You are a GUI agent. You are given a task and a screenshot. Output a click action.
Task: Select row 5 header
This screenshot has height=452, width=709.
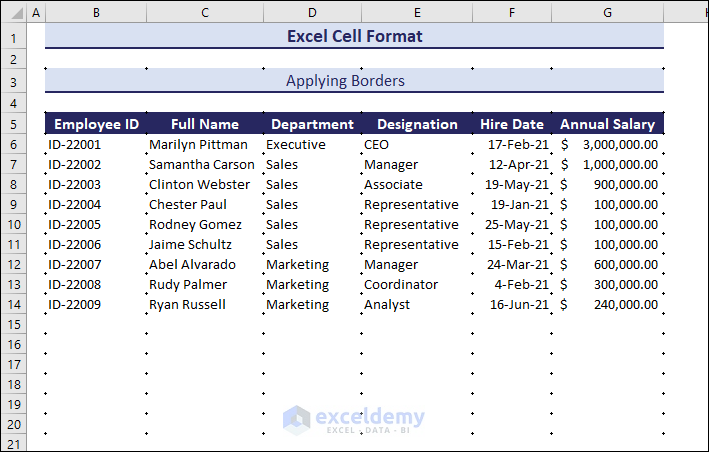pos(14,125)
